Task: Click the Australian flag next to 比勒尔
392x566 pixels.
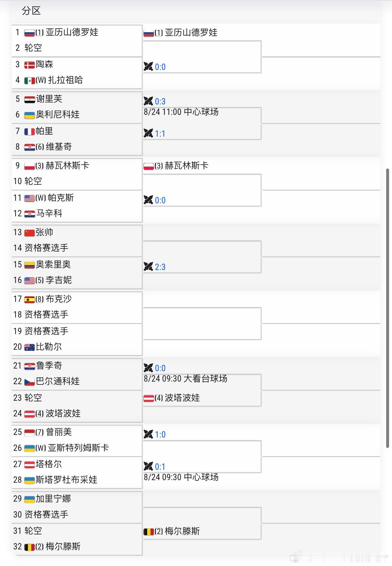Action: coord(30,347)
